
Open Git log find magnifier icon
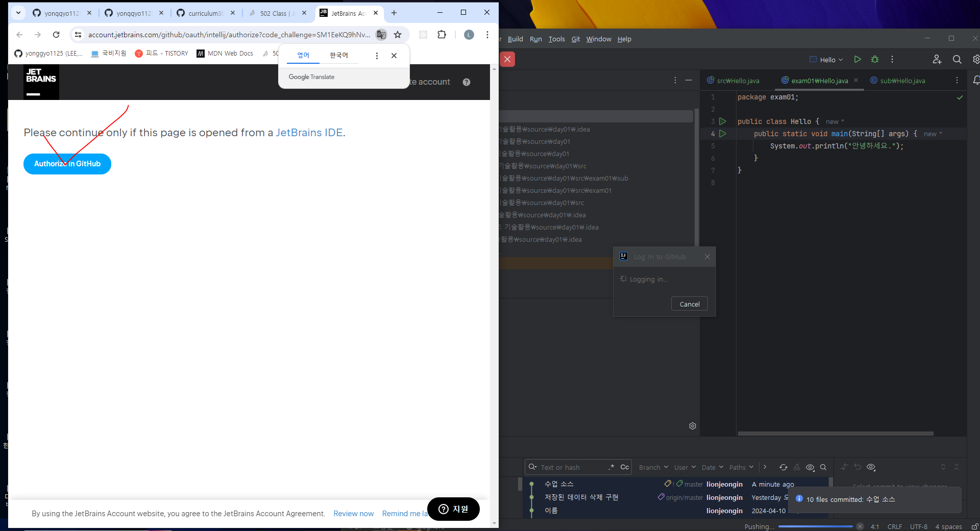[x=823, y=467]
